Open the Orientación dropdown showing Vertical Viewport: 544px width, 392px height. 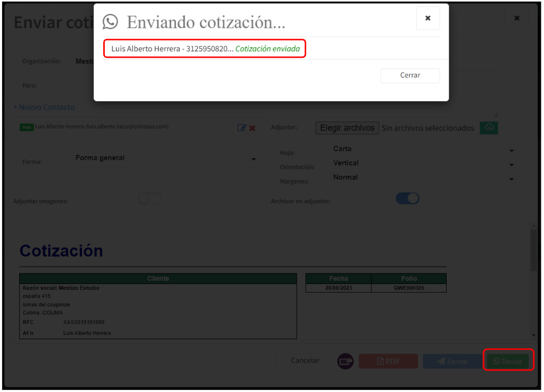423,164
